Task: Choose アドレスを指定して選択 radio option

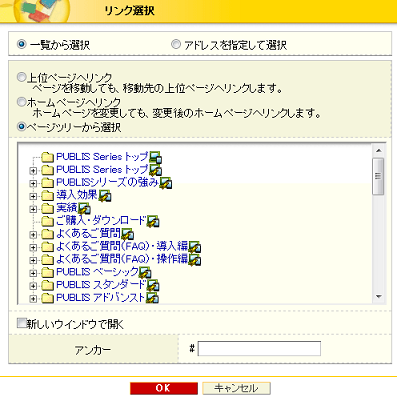Action: point(176,44)
